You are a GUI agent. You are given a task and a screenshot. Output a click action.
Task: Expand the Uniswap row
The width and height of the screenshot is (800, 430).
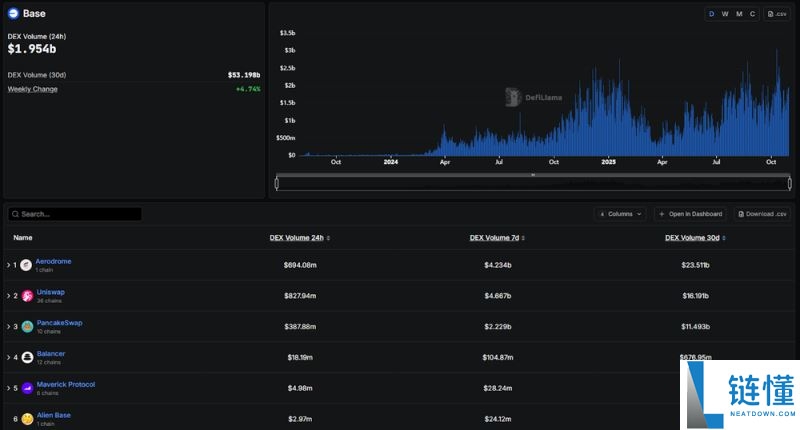(8, 296)
